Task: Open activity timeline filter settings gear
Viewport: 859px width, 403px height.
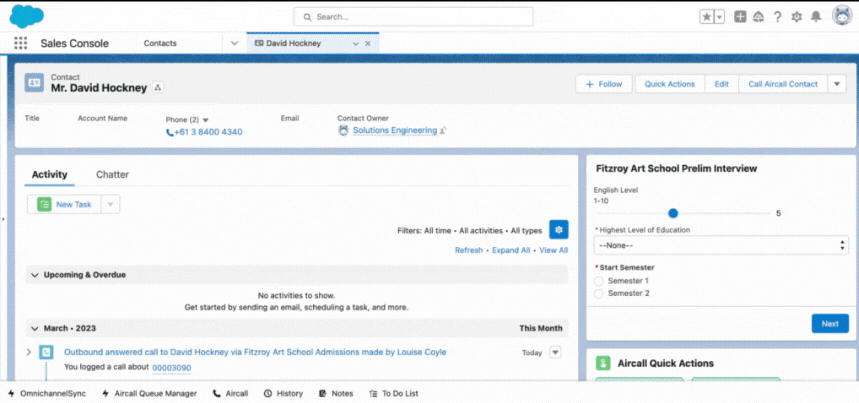Action: coord(559,230)
